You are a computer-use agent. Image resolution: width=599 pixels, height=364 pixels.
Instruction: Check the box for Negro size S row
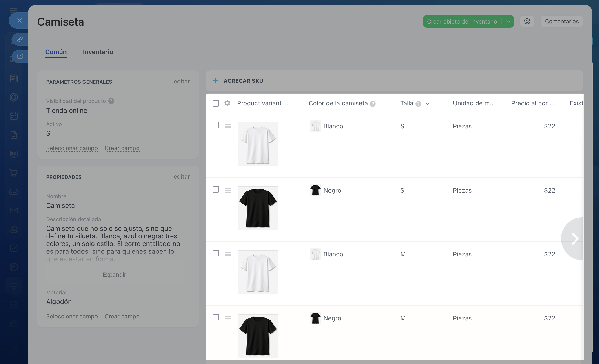(216, 189)
